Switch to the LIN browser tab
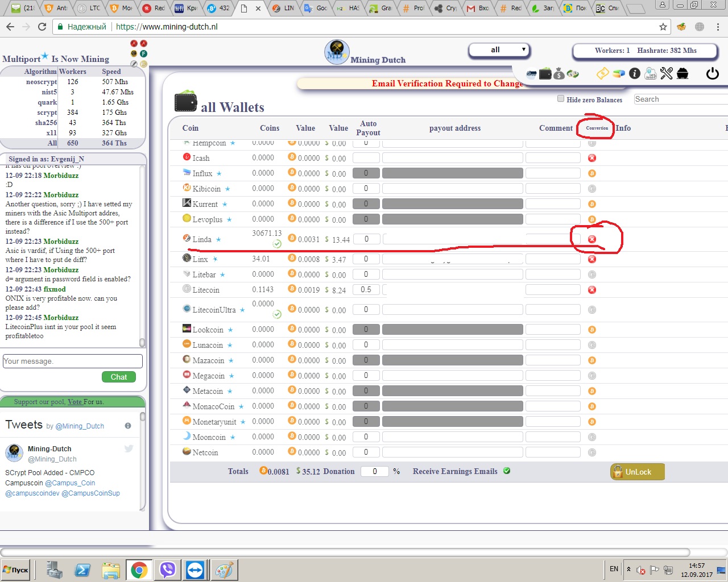The width and height of the screenshot is (728, 582). click(283, 8)
